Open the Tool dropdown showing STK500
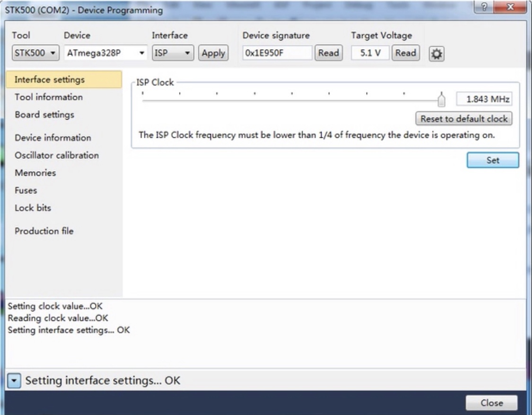532x415 pixels. point(35,53)
